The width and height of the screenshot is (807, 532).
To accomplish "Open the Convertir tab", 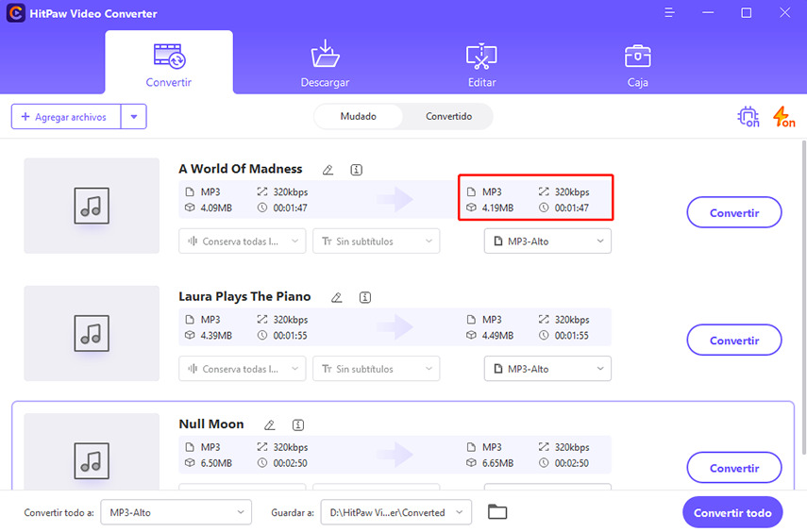I will (169, 63).
